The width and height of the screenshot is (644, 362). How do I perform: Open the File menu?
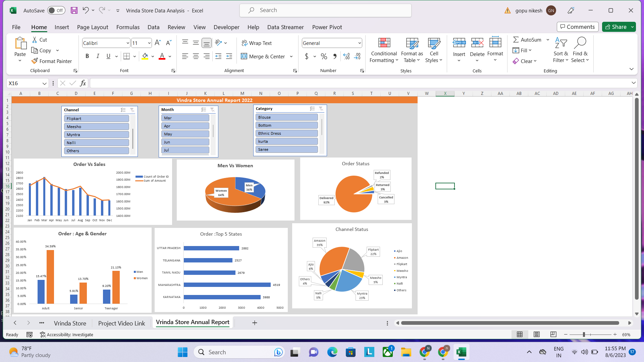[16, 27]
